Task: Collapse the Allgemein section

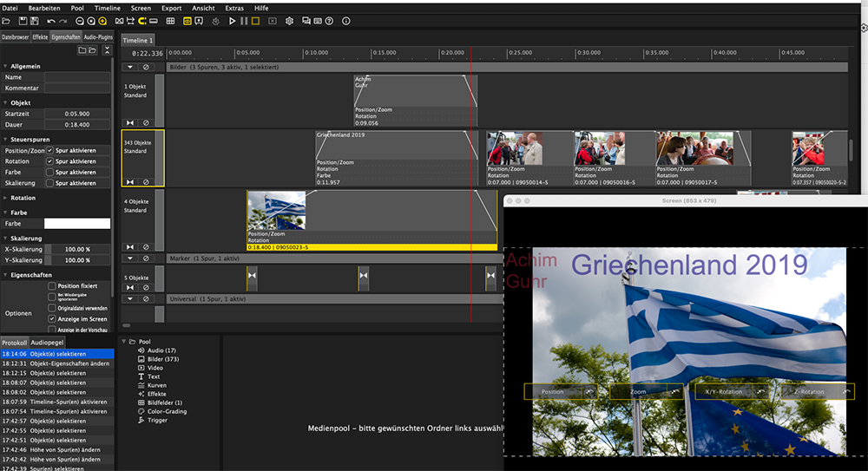Action: pyautogui.click(x=5, y=67)
